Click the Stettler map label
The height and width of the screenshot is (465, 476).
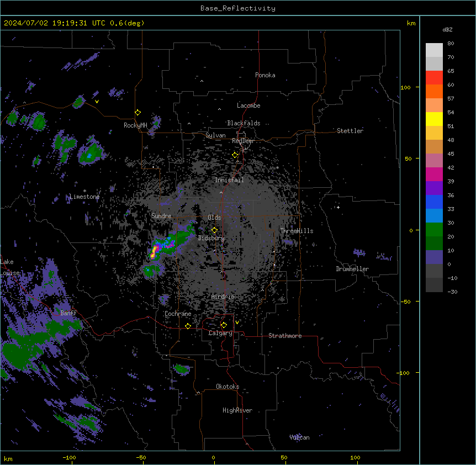pos(350,131)
